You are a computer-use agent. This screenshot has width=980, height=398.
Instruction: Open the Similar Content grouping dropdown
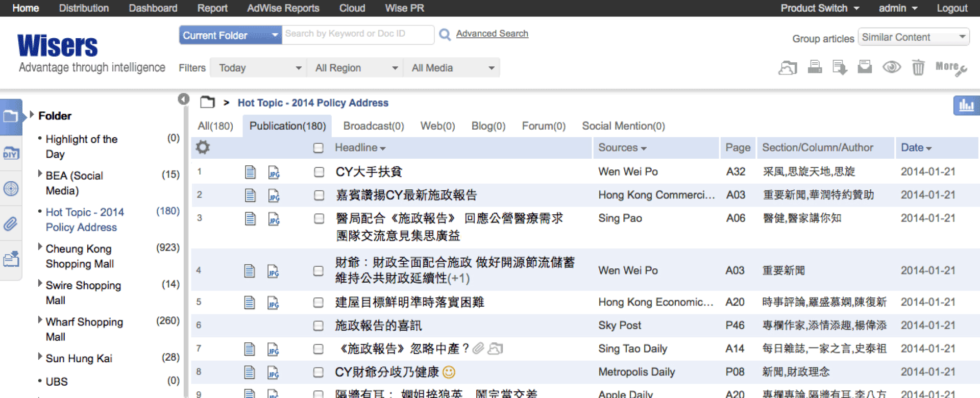[913, 37]
